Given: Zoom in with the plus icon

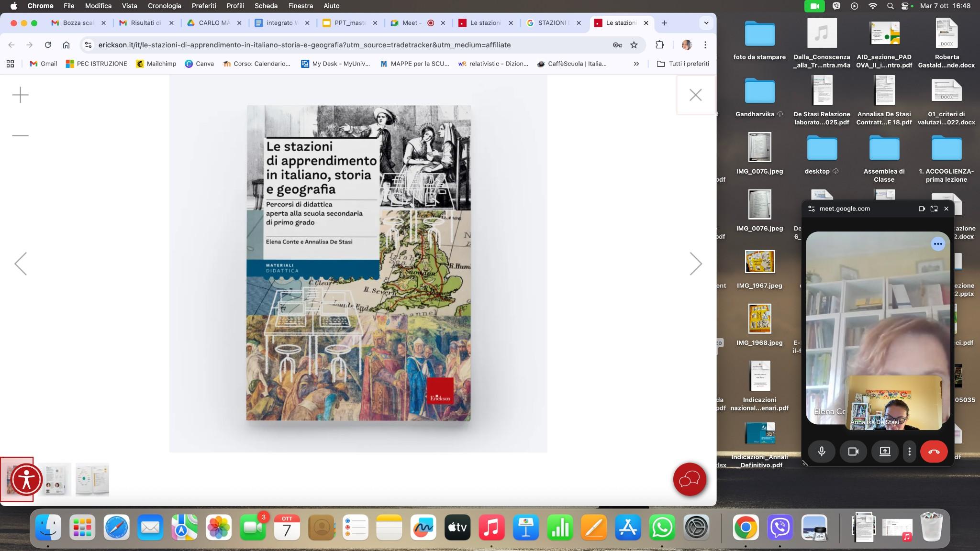Looking at the screenshot, I should coord(20,95).
